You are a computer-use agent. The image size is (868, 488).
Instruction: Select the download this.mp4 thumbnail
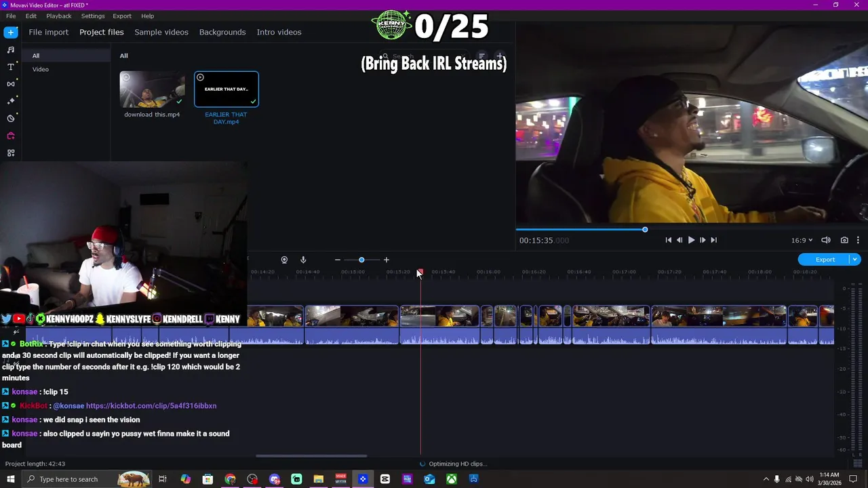pyautogui.click(x=152, y=89)
